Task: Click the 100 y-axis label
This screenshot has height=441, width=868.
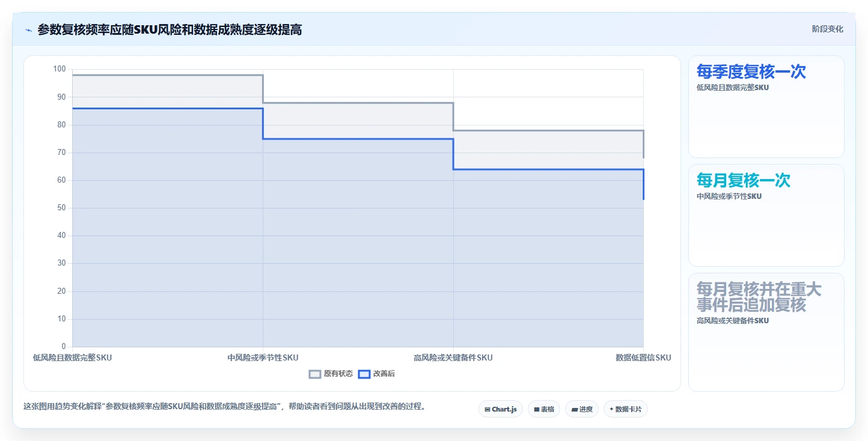Action: [60, 69]
